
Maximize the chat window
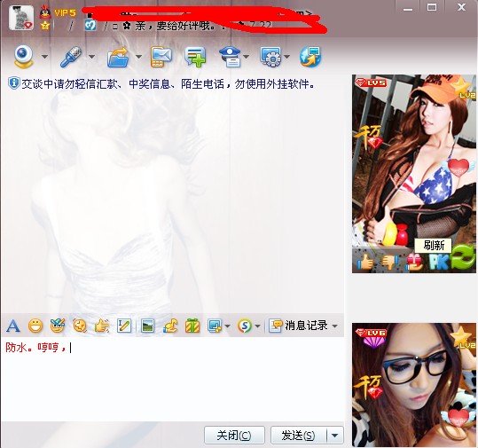point(431,8)
